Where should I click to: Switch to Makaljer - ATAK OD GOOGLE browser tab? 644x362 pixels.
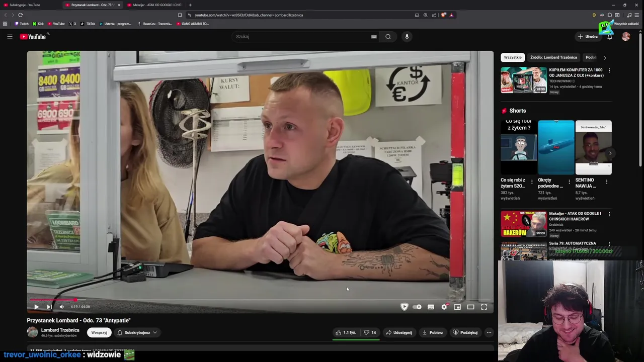[156, 5]
